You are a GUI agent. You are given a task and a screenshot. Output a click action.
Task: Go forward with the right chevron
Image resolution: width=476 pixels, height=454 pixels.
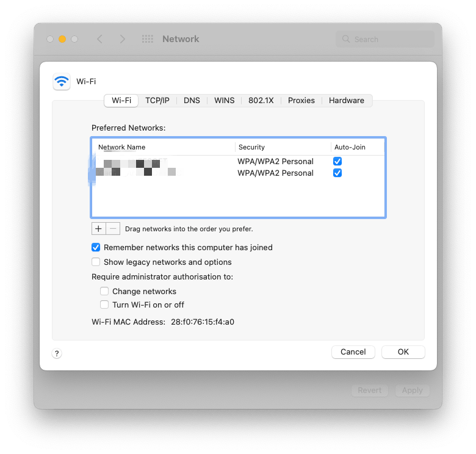[122, 39]
